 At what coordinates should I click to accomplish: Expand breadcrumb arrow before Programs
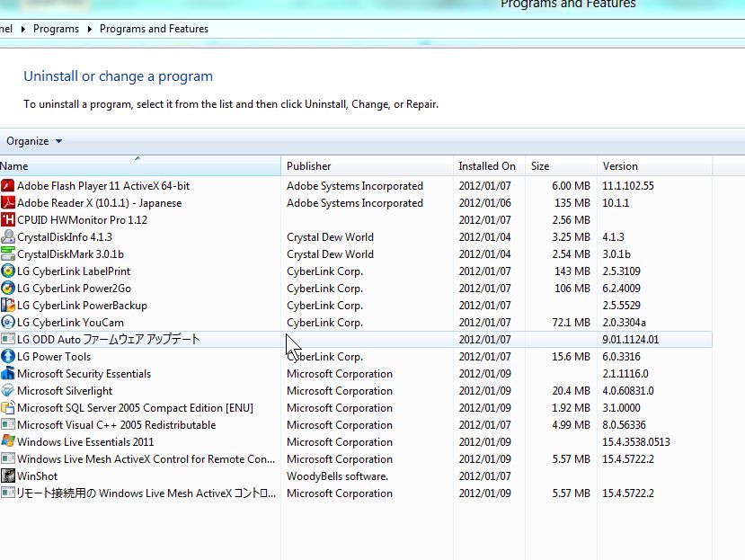pyautogui.click(x=22, y=29)
